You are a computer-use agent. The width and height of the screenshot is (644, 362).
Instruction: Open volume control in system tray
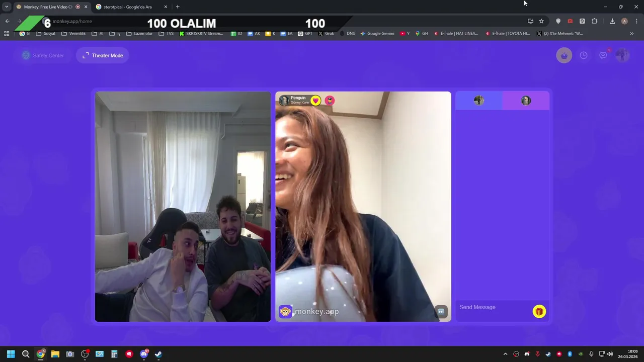(x=610, y=354)
